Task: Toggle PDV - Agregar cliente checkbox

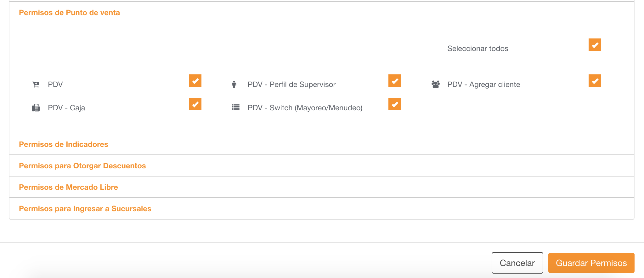Action: (x=595, y=81)
